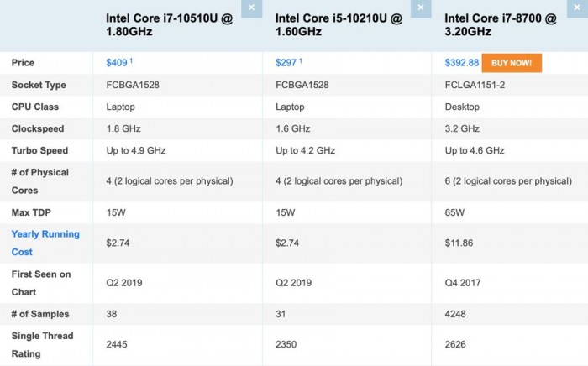Close the Intel Core i7-8700 column
The image size is (588, 366).
(x=579, y=8)
